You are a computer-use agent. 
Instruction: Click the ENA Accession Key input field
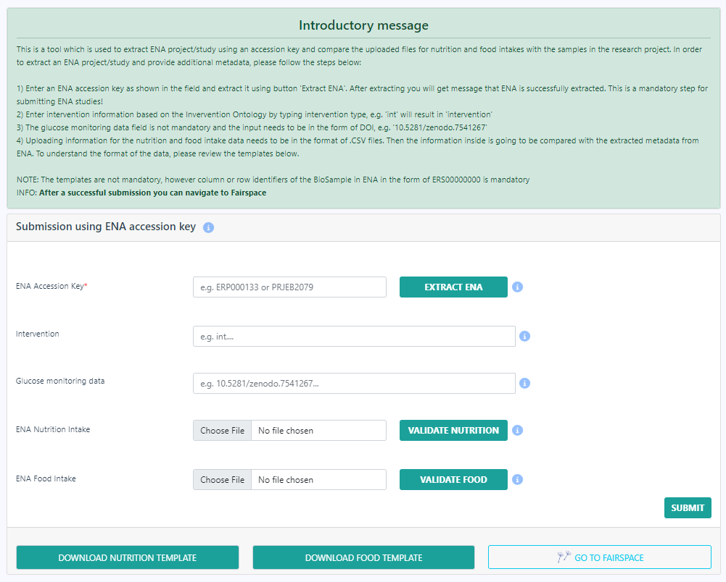pyautogui.click(x=289, y=288)
